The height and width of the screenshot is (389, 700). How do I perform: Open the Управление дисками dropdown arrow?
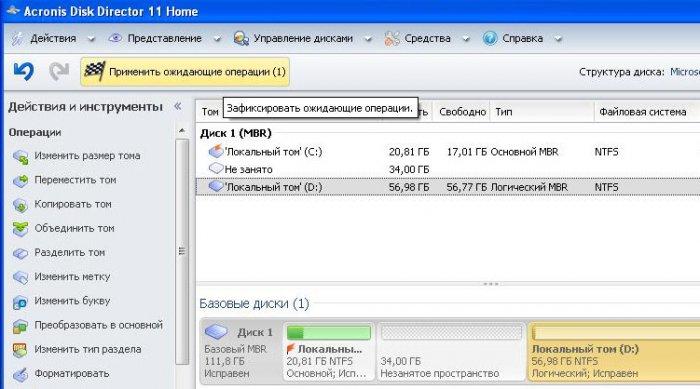point(368,39)
